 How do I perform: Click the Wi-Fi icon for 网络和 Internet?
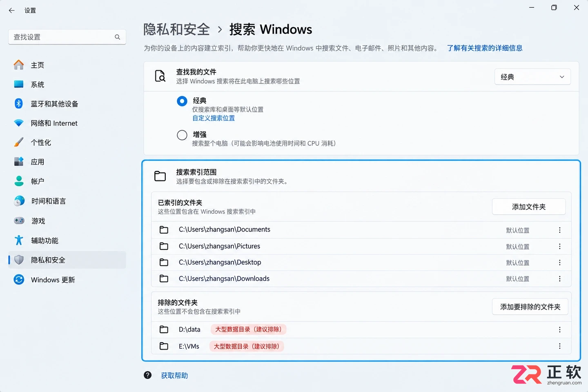point(19,123)
